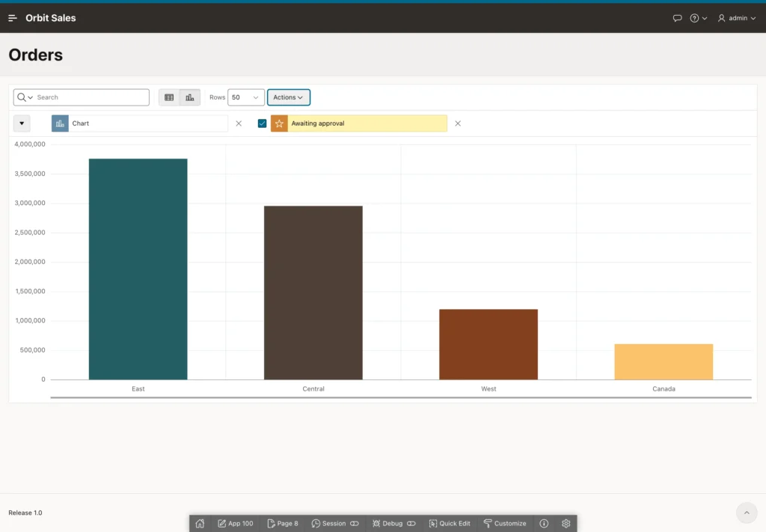
Task: Remove the Awaiting approval highlight
Action: (x=458, y=123)
